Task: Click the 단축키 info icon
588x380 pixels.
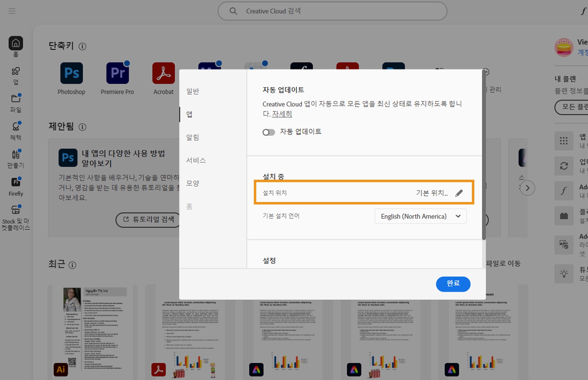Action: tap(82, 46)
